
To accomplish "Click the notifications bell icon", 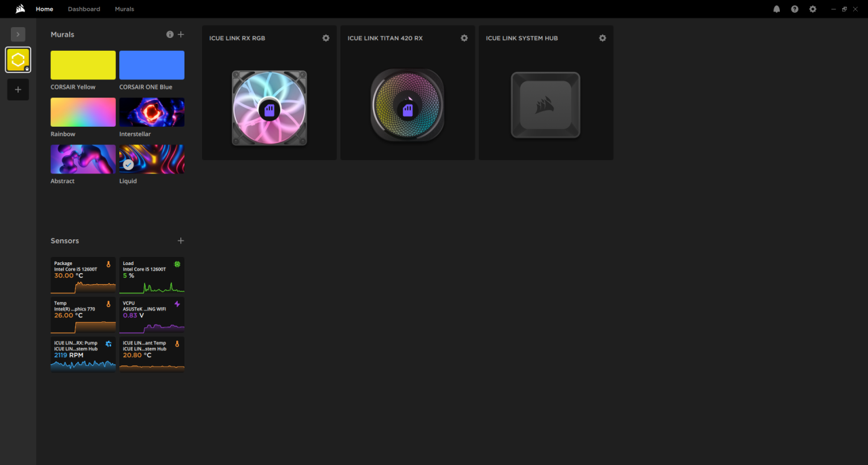I will [x=776, y=9].
